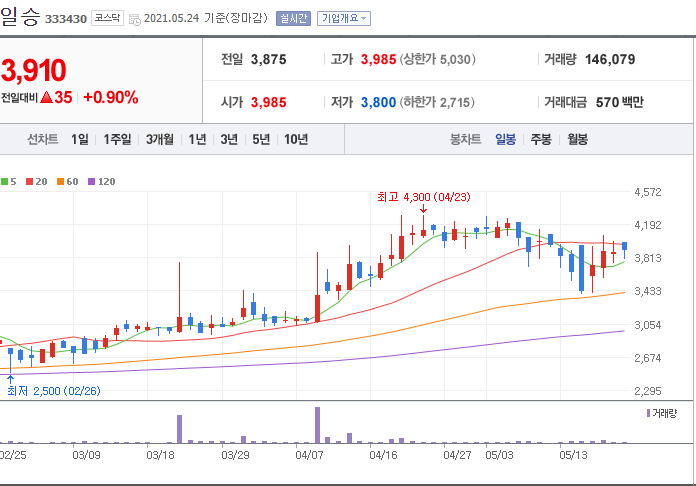Click the +0.90% change value
Viewport: 696px width, 486px height.
111,97
